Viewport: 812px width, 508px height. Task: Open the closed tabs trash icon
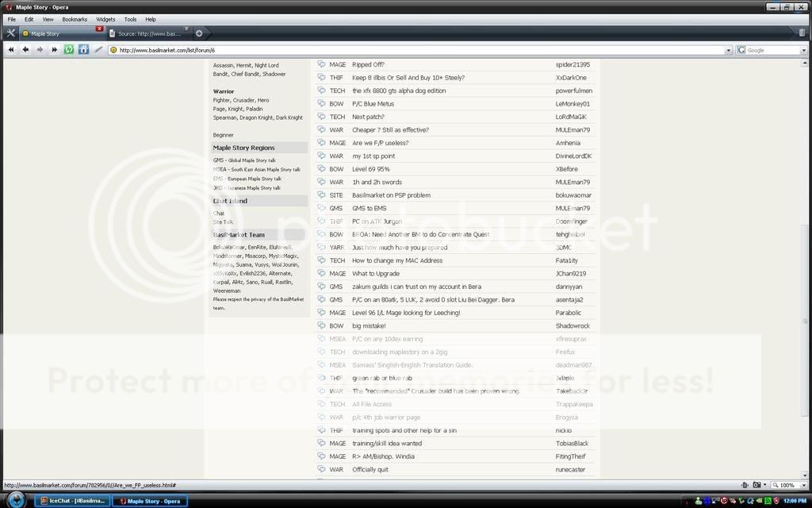click(x=802, y=33)
